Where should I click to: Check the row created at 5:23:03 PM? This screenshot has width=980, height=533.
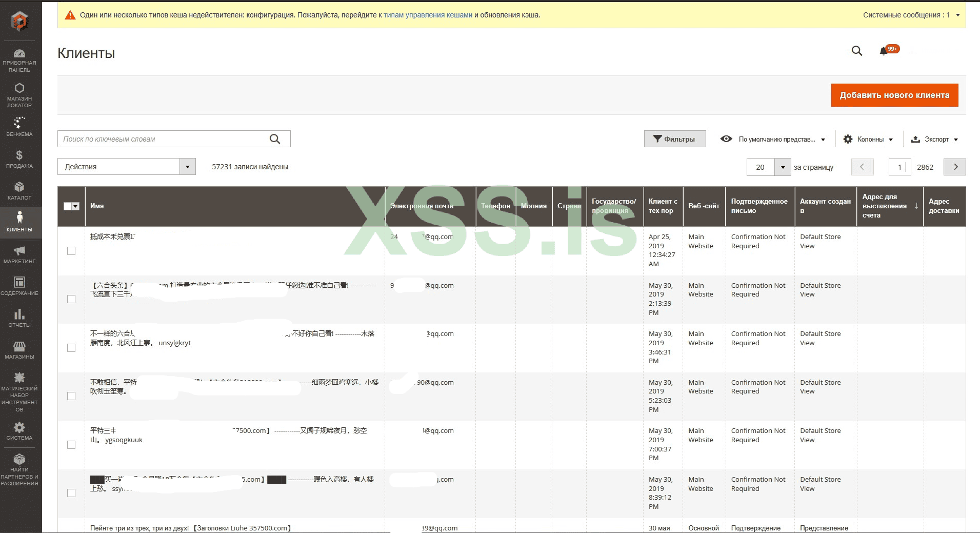pos(71,396)
